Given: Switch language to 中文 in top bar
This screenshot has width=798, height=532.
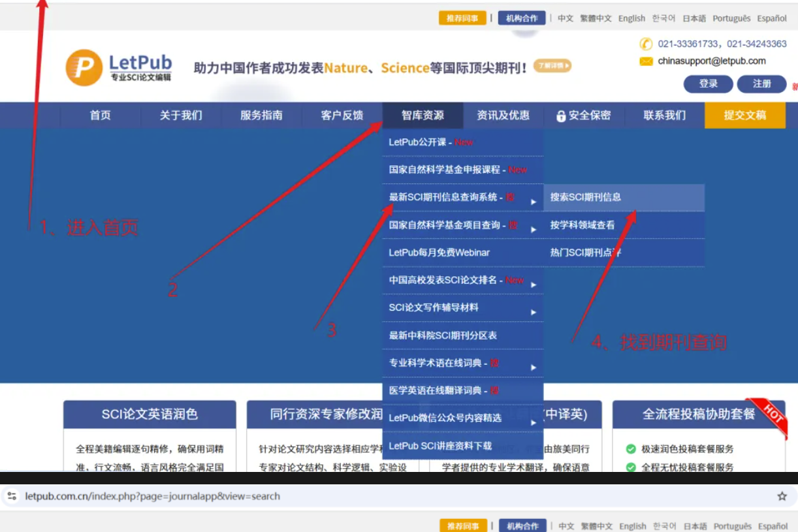Looking at the screenshot, I should tap(566, 18).
